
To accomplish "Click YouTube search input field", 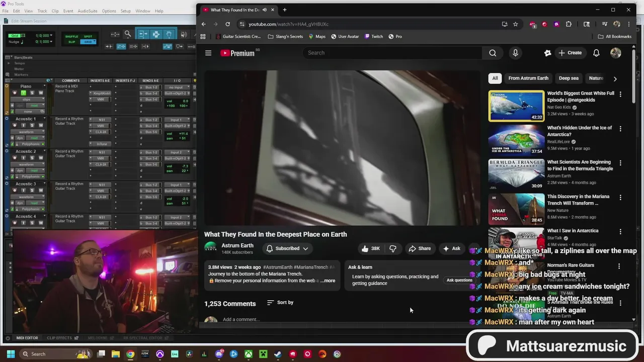I will click(392, 53).
